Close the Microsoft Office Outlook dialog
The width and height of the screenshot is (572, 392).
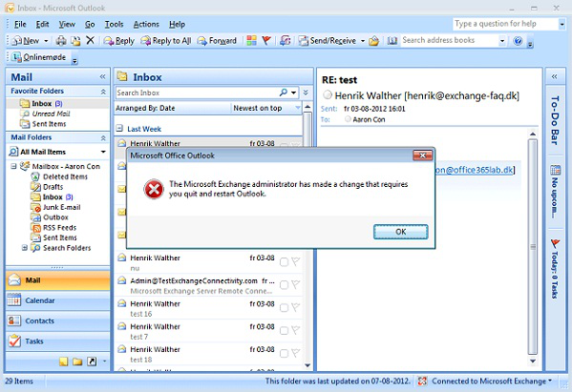click(x=422, y=155)
